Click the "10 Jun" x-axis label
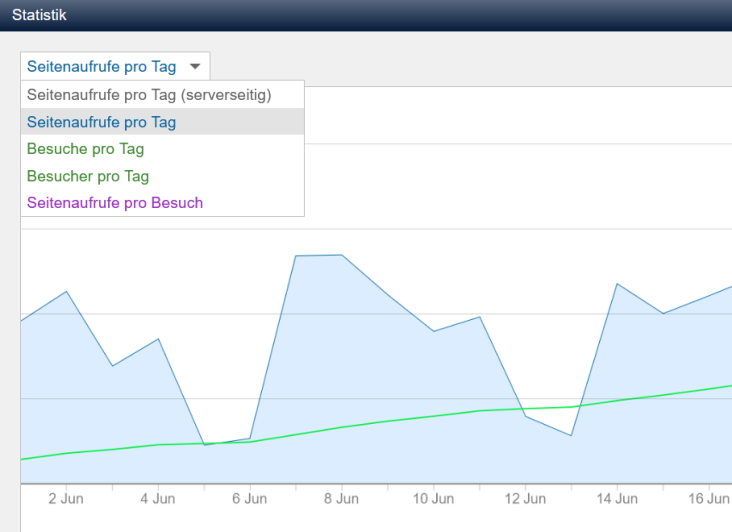Image resolution: width=732 pixels, height=532 pixels. click(x=433, y=498)
